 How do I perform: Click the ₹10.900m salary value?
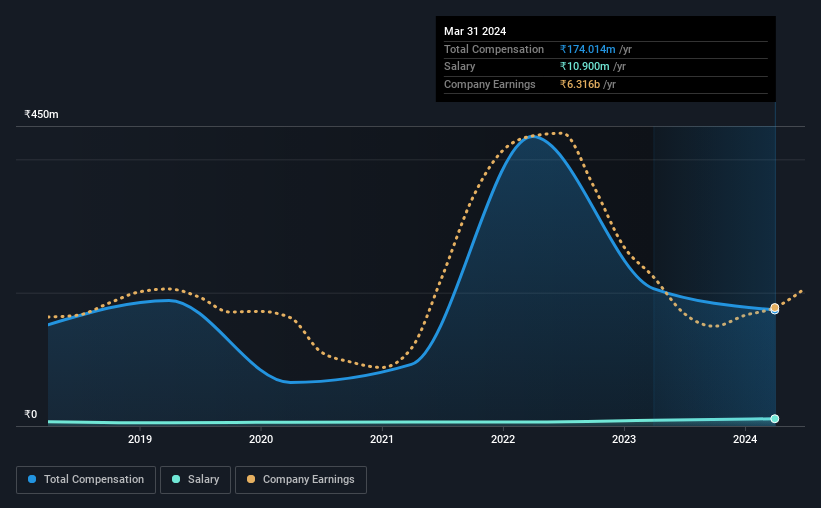point(584,67)
